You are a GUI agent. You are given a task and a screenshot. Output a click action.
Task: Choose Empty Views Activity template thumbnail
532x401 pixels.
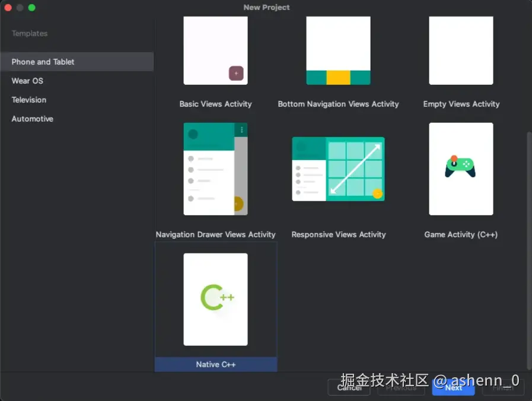click(461, 50)
